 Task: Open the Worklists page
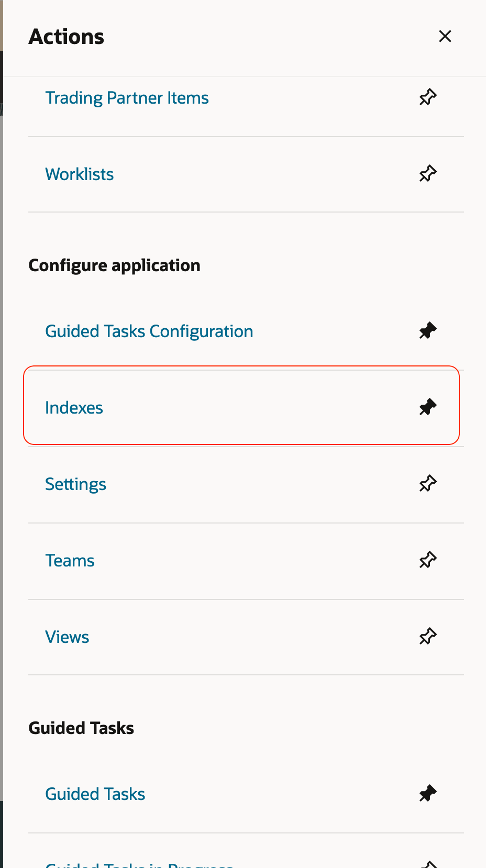[x=80, y=173]
